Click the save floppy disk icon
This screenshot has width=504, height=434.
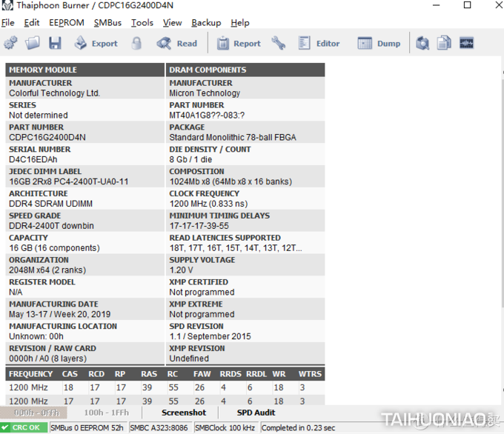[x=55, y=43]
